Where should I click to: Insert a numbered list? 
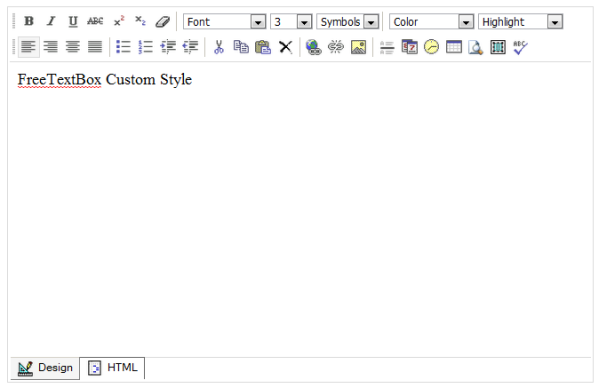[x=145, y=47]
